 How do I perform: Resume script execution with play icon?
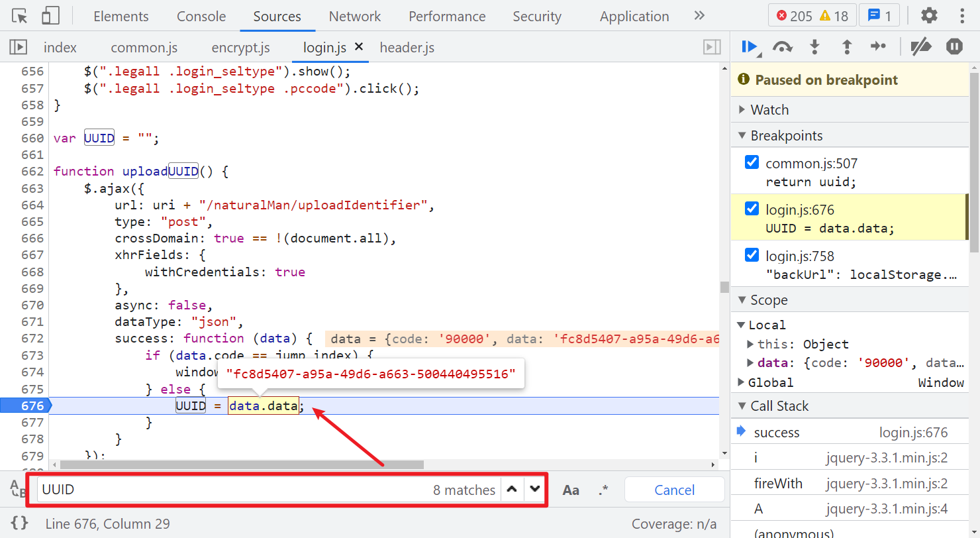[749, 46]
